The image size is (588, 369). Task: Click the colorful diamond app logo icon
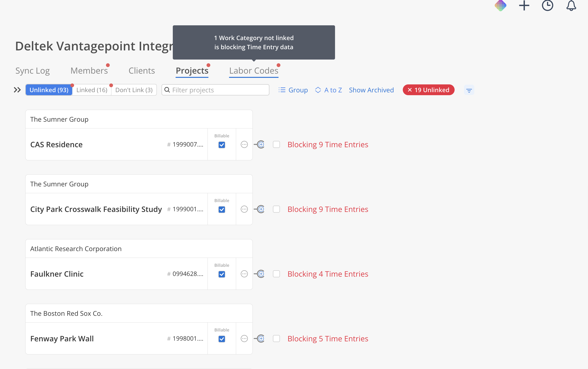pyautogui.click(x=500, y=5)
